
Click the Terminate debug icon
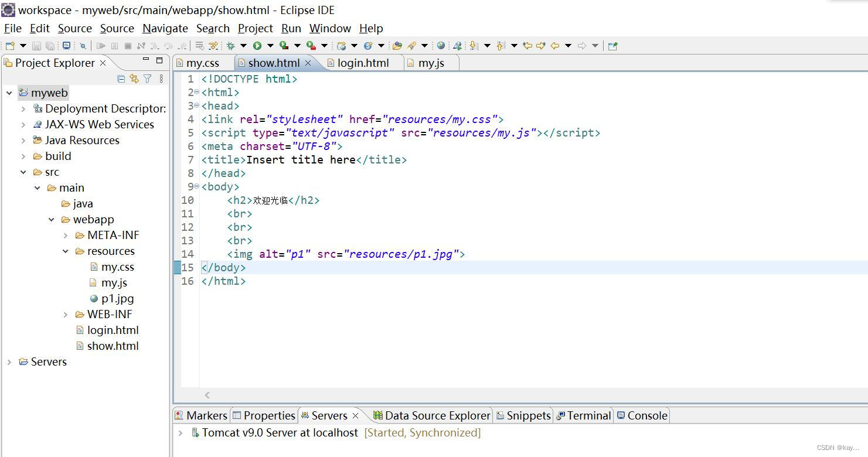click(x=128, y=46)
